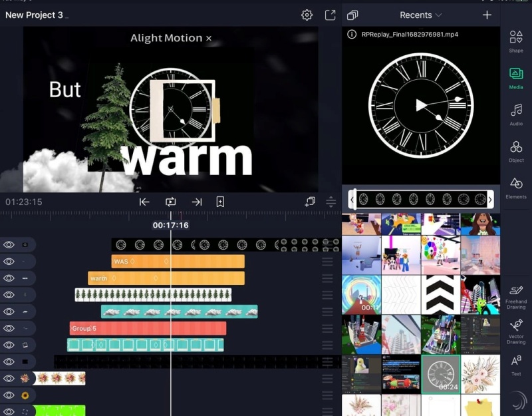Tap the flower bouquet layer icon
Viewport: 532px width, 416px height.
(25, 378)
